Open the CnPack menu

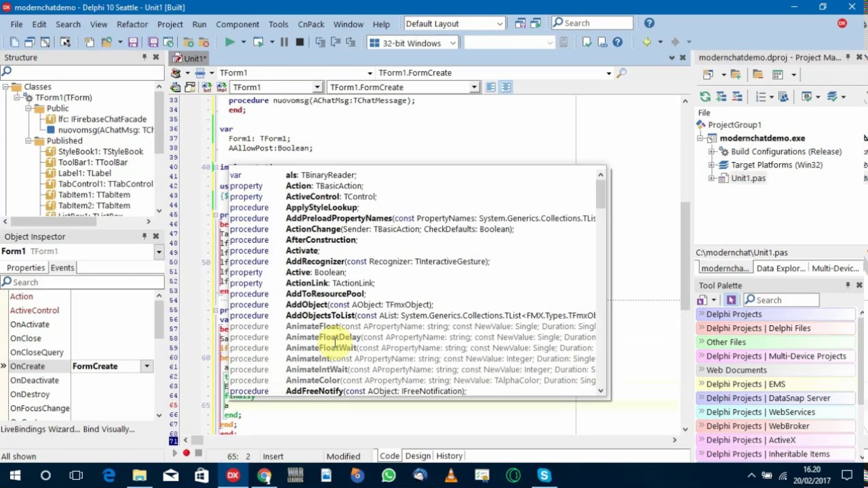[x=311, y=24]
